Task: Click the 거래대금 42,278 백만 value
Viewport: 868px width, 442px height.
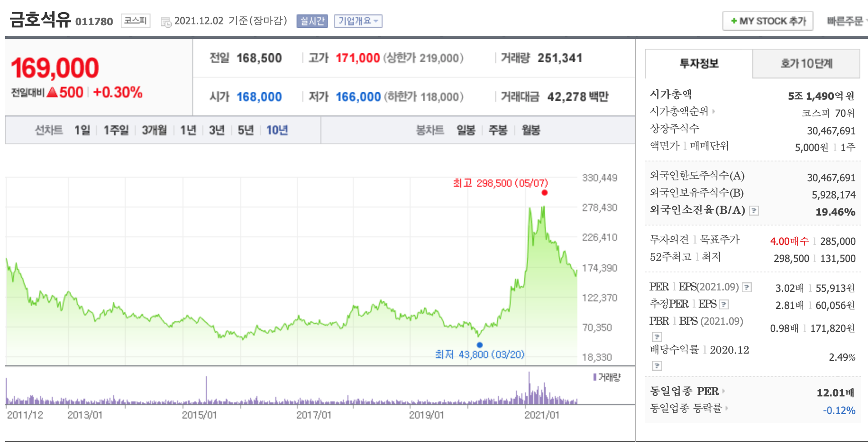Action: (578, 97)
